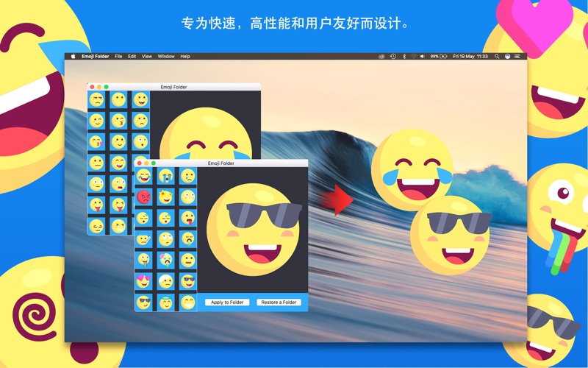
Task: Pick the x-eyed face with tongue out
Action: coord(187,217)
